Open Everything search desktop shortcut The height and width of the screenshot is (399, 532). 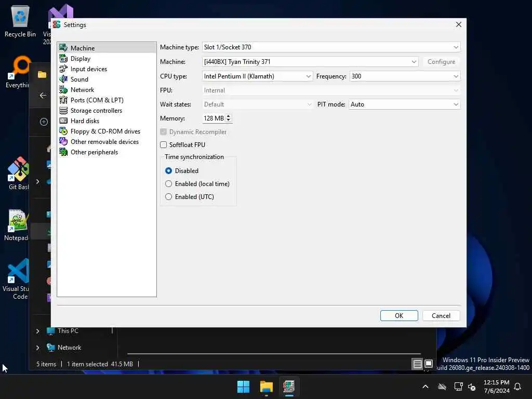pyautogui.click(x=18, y=72)
